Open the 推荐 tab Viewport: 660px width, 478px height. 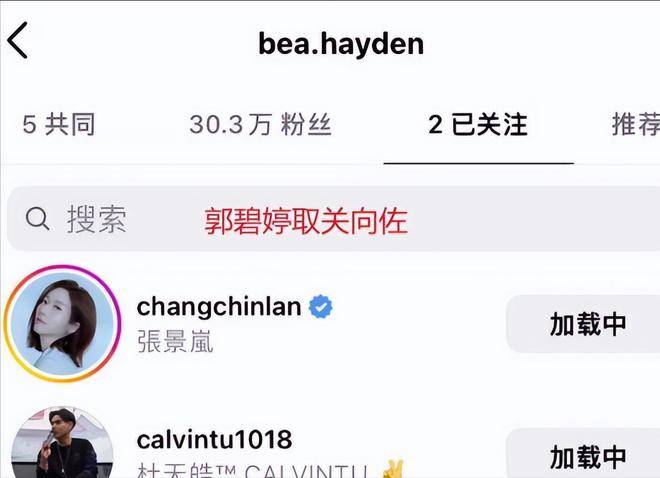636,125
